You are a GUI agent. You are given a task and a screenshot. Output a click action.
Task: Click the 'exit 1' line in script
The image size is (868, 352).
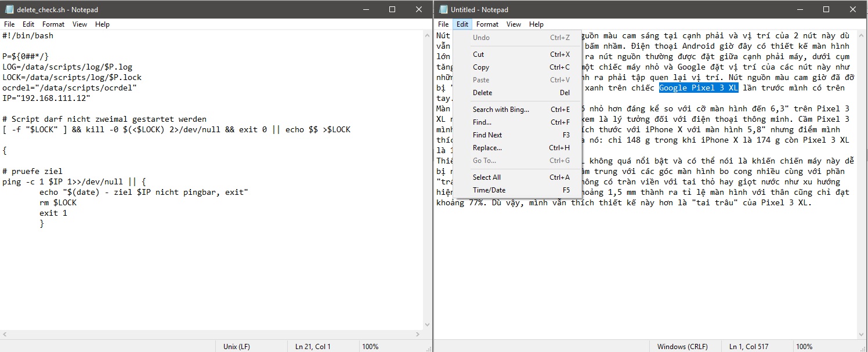click(53, 213)
